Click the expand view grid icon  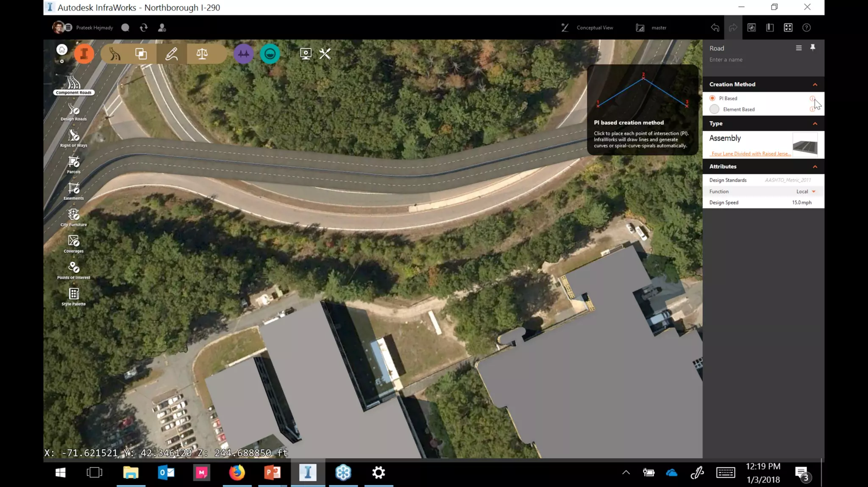coord(788,28)
